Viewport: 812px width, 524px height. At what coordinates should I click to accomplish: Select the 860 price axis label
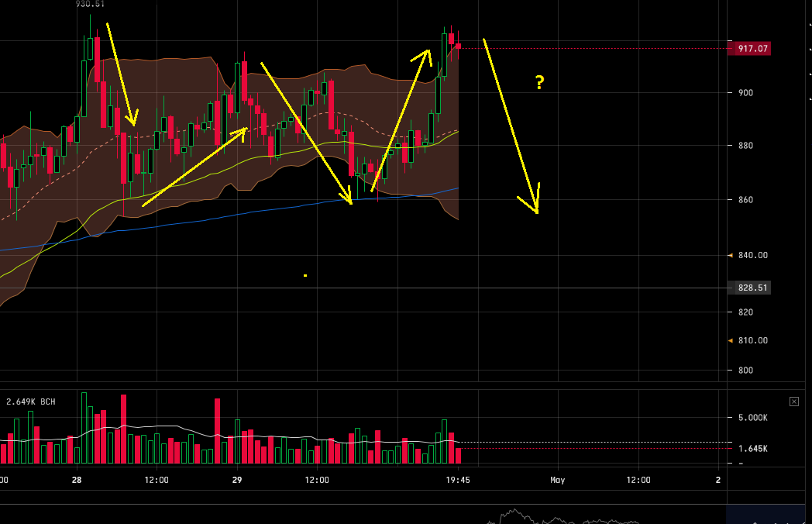tap(745, 199)
